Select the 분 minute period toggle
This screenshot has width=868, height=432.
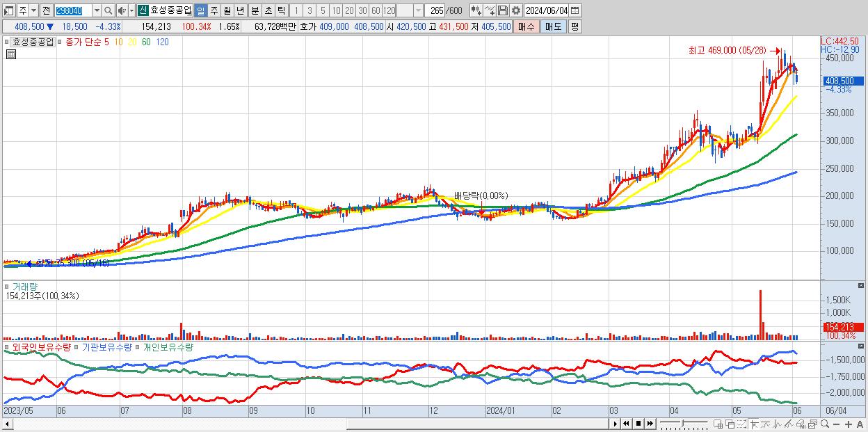[x=255, y=10]
